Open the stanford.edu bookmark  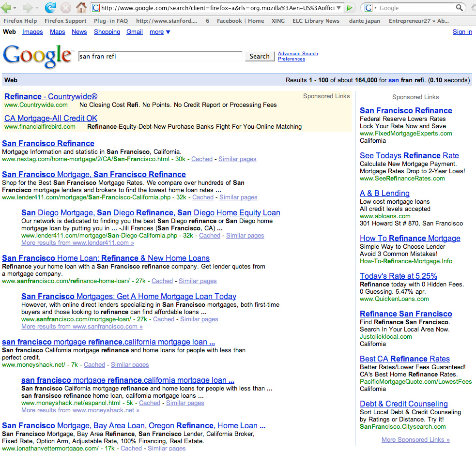coord(167,21)
